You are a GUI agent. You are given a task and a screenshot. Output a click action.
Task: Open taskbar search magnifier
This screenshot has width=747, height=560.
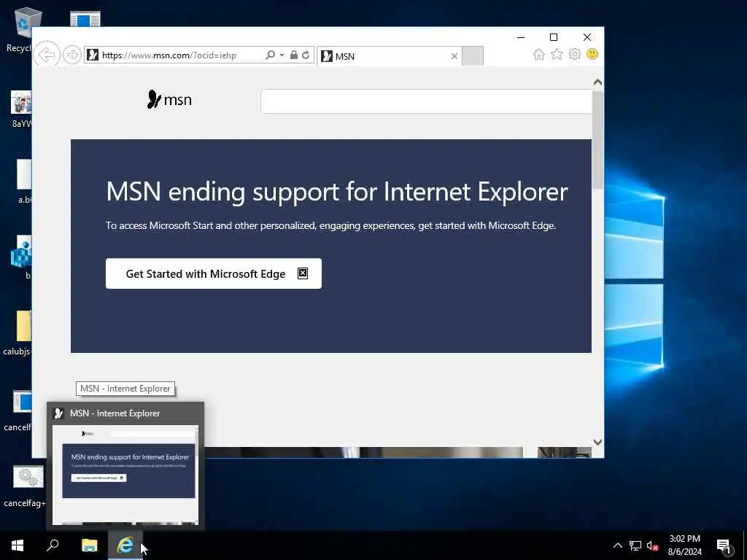tap(53, 545)
